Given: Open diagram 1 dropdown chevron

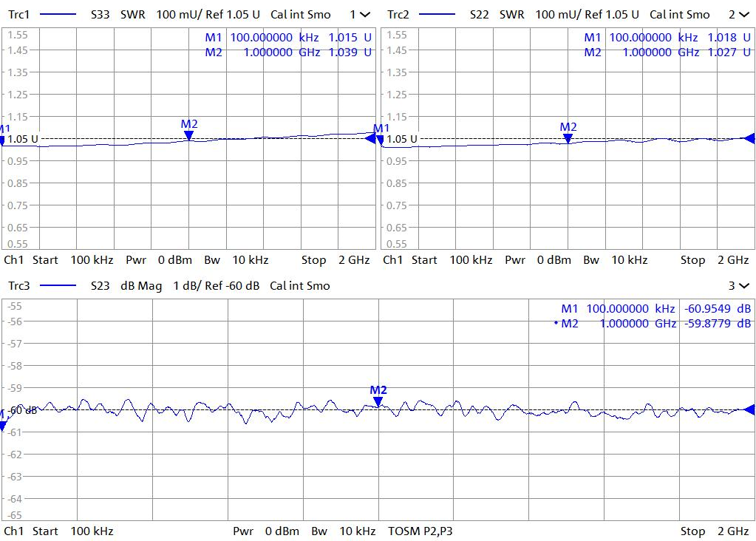Looking at the screenshot, I should point(365,15).
